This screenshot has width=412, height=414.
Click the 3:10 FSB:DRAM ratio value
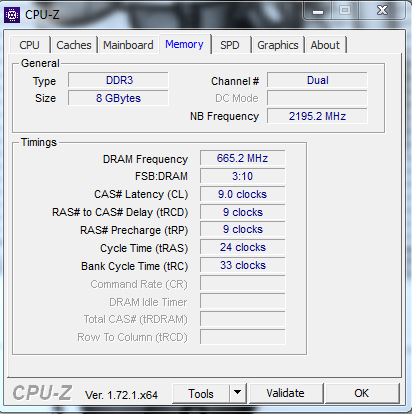click(x=243, y=176)
